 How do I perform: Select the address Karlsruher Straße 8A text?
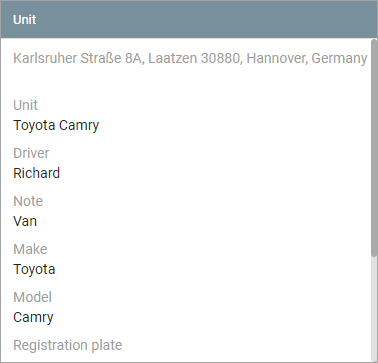click(x=79, y=58)
